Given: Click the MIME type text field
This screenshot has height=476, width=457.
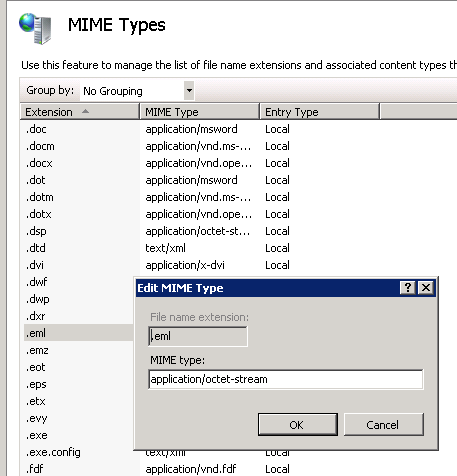Looking at the screenshot, I should tap(286, 379).
